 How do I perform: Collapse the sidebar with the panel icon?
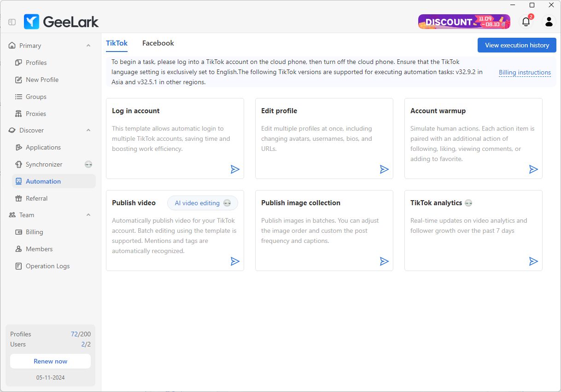[x=12, y=21]
